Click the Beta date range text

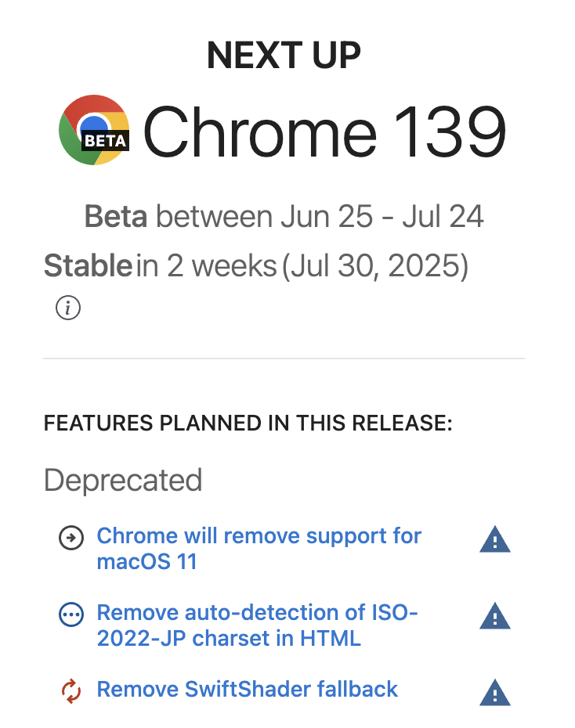320,217
